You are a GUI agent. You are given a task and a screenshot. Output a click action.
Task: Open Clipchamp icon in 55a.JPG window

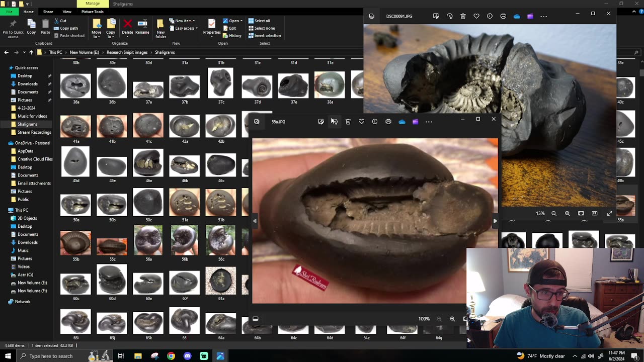point(415,122)
